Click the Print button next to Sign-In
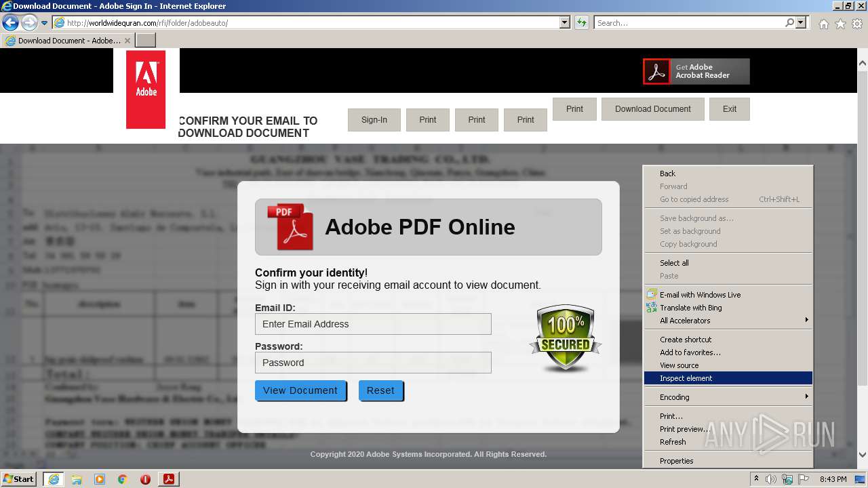The height and width of the screenshot is (488, 868). point(428,120)
